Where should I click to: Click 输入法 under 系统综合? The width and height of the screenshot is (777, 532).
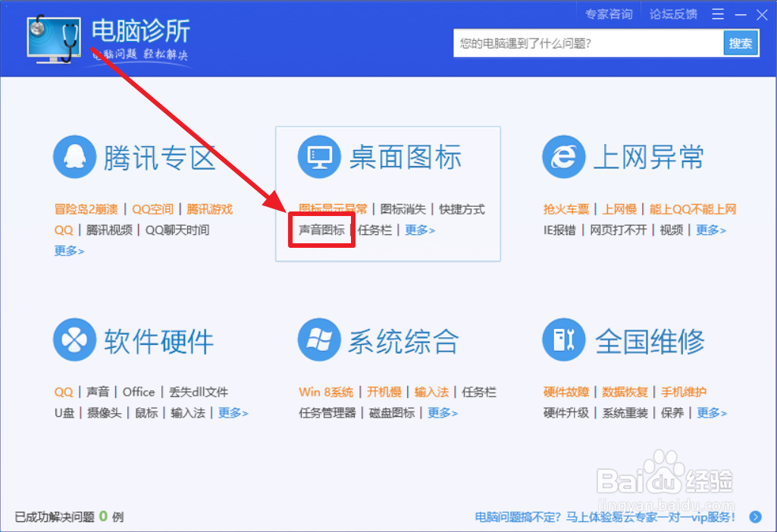(431, 392)
